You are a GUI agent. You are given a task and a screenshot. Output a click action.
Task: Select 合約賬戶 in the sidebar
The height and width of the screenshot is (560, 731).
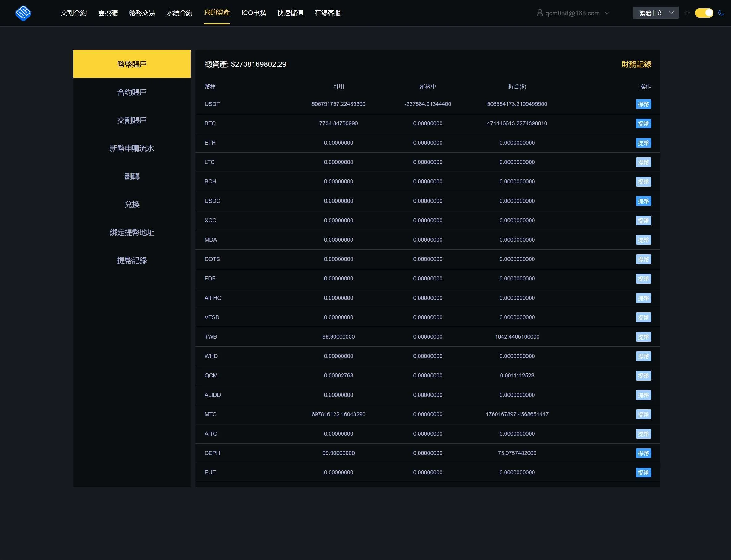[132, 92]
